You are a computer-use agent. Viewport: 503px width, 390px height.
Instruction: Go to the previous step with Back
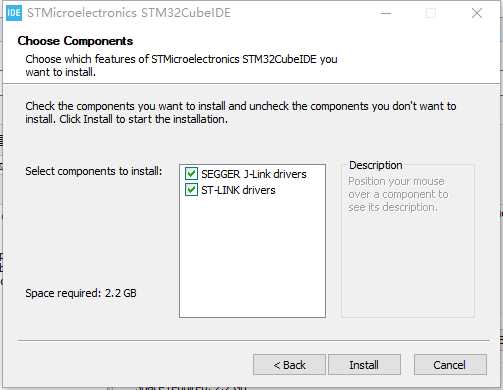coord(289,365)
